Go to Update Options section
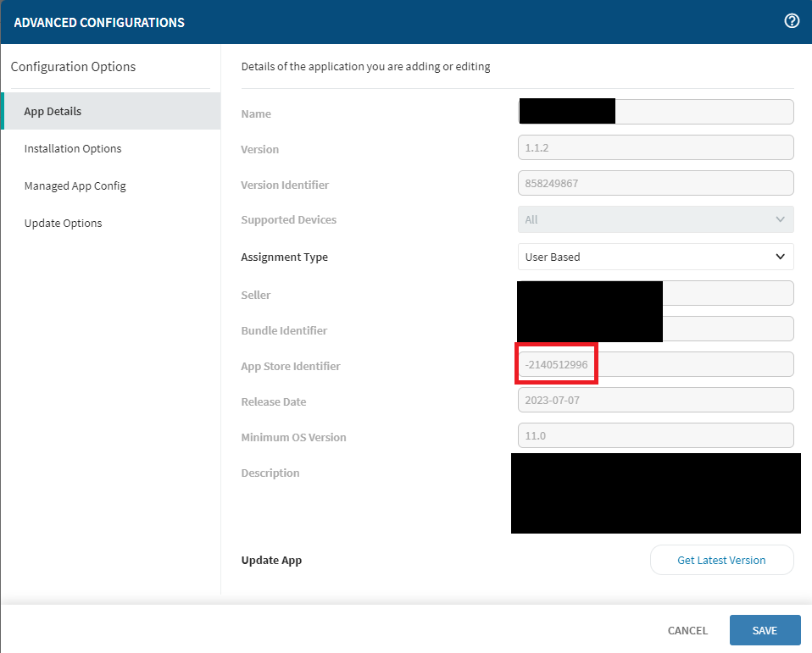Viewport: 812px width, 653px height. click(63, 223)
